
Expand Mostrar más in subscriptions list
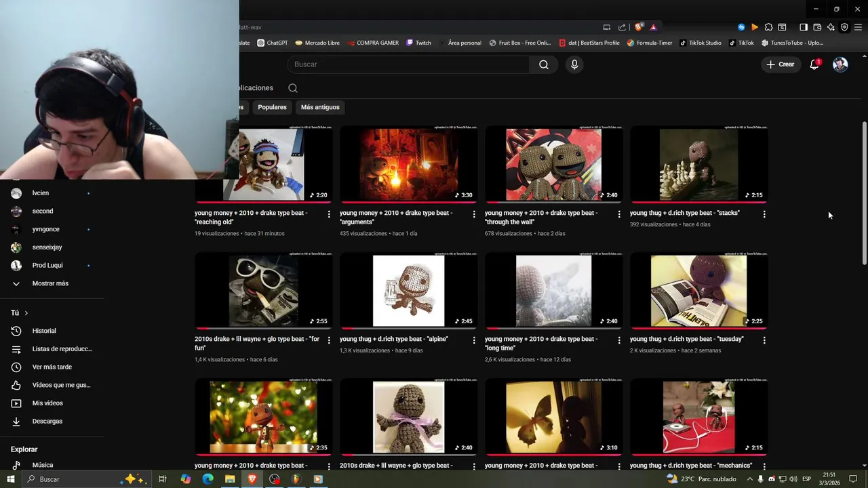[52, 283]
